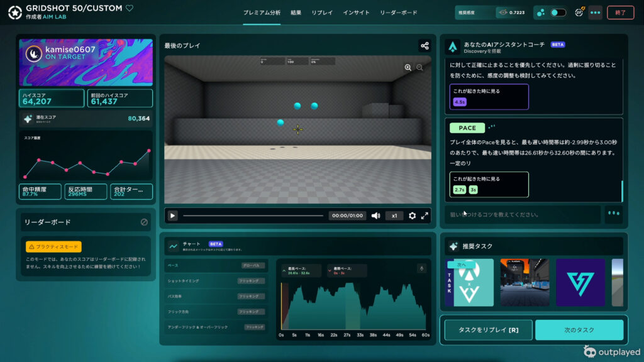Open the リーダーボード tab
Image resolution: width=644 pixels, height=362 pixels.
[x=398, y=13]
